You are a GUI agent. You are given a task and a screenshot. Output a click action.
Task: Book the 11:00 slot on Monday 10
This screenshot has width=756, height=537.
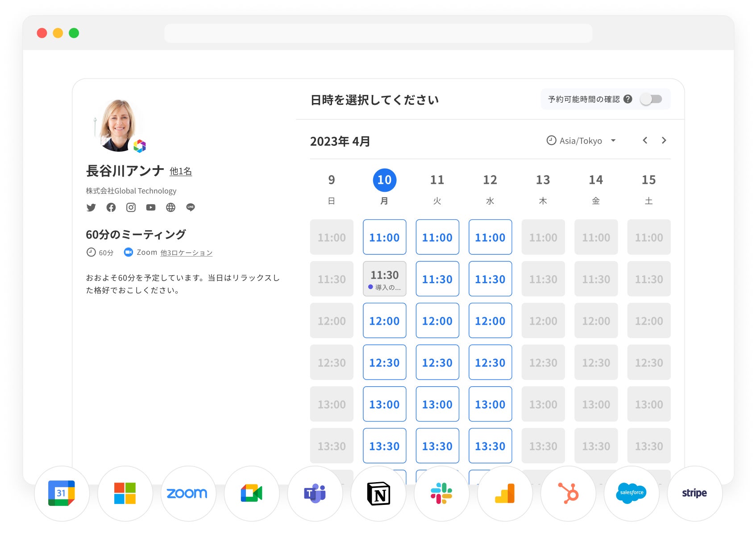click(385, 237)
